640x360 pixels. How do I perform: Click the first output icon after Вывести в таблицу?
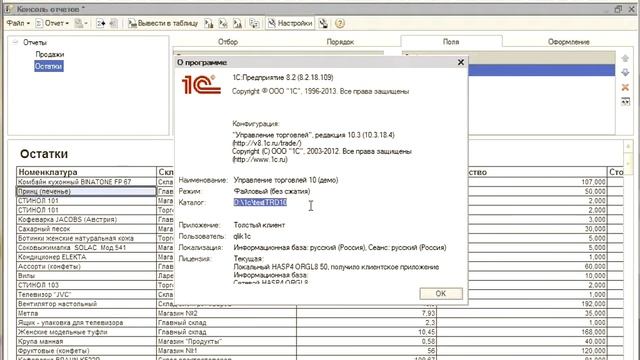pos(209,23)
